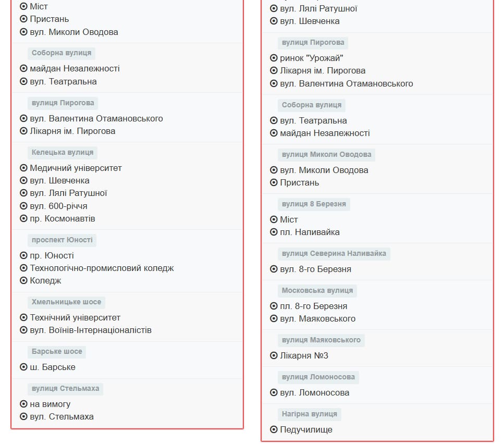The width and height of the screenshot is (504, 444).
Task: Click the stop icon beside пр. Космонавтів
Action: (x=23, y=218)
